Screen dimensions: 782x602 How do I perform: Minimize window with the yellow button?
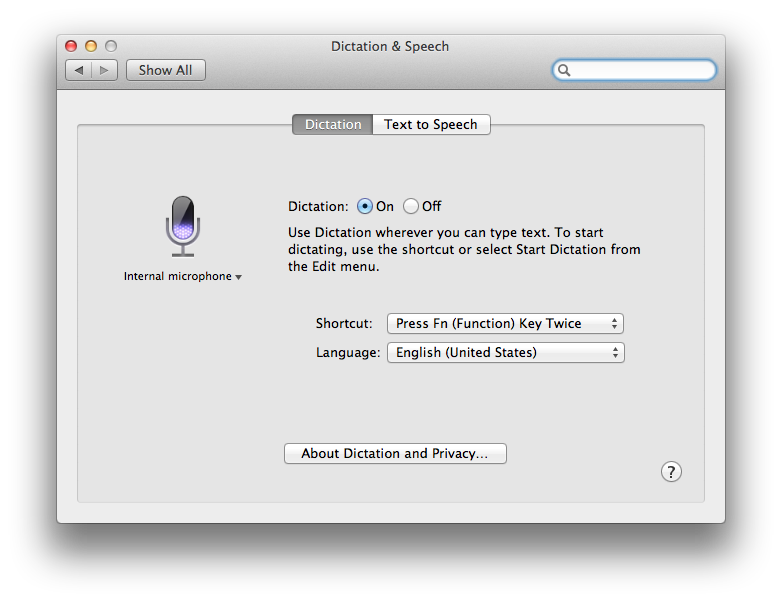(x=91, y=46)
